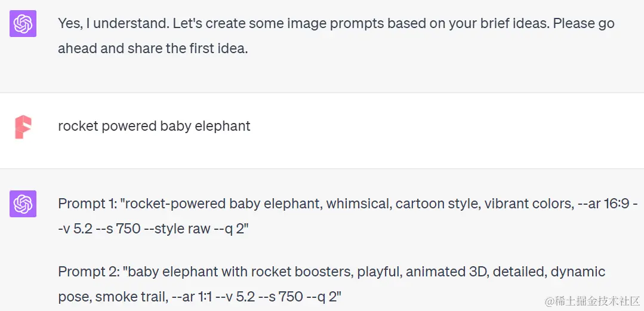Screen dimensions: 644x311
Task: Click the line "ahead and share the first idea."
Action: click(153, 48)
